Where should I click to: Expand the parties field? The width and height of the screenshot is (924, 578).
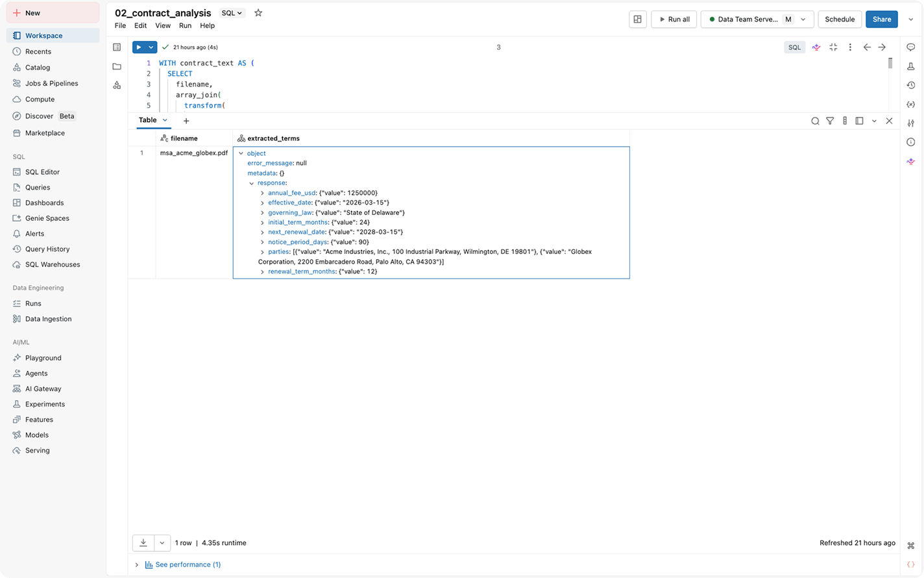pyautogui.click(x=262, y=252)
